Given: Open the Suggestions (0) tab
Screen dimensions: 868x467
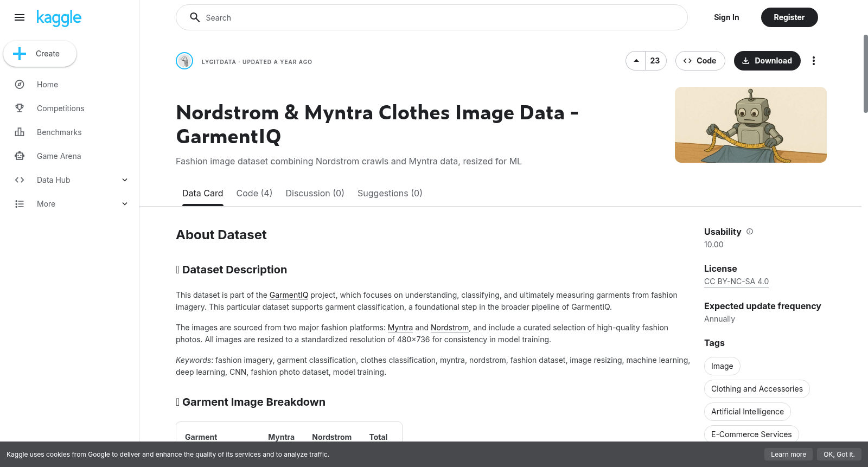Looking at the screenshot, I should click(x=390, y=193).
